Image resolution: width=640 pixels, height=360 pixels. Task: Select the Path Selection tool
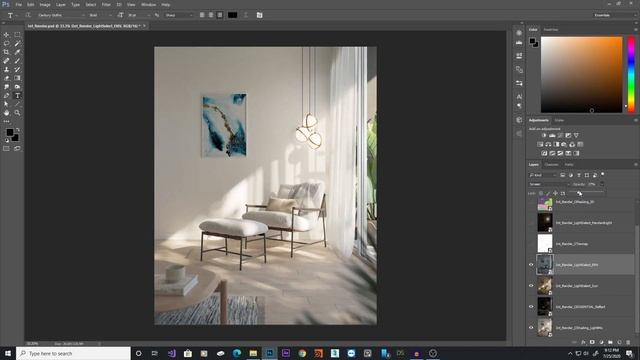(x=6, y=104)
